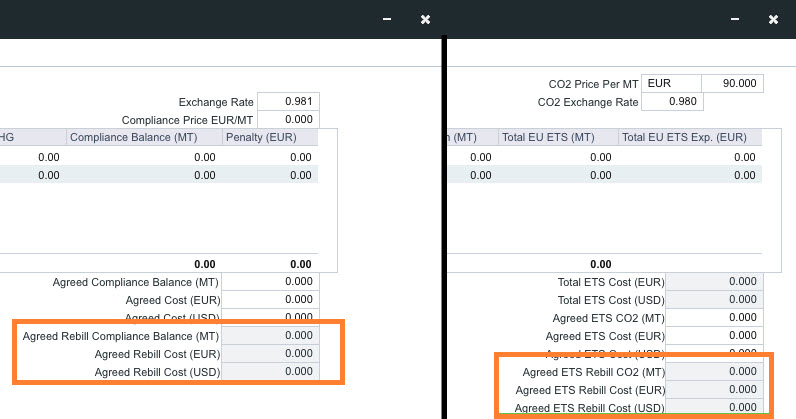Click the Agreed Compliance Balance (MT) field
This screenshot has width=796, height=419.
coord(270,282)
